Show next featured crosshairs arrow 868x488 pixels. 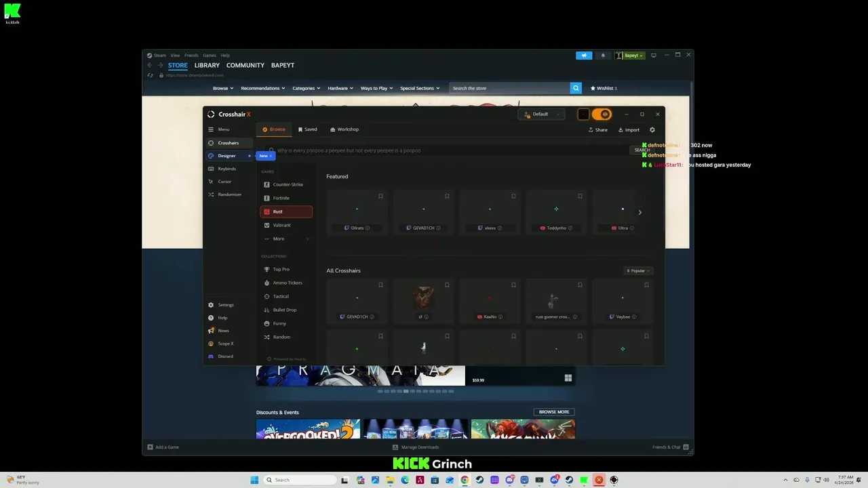tap(639, 213)
